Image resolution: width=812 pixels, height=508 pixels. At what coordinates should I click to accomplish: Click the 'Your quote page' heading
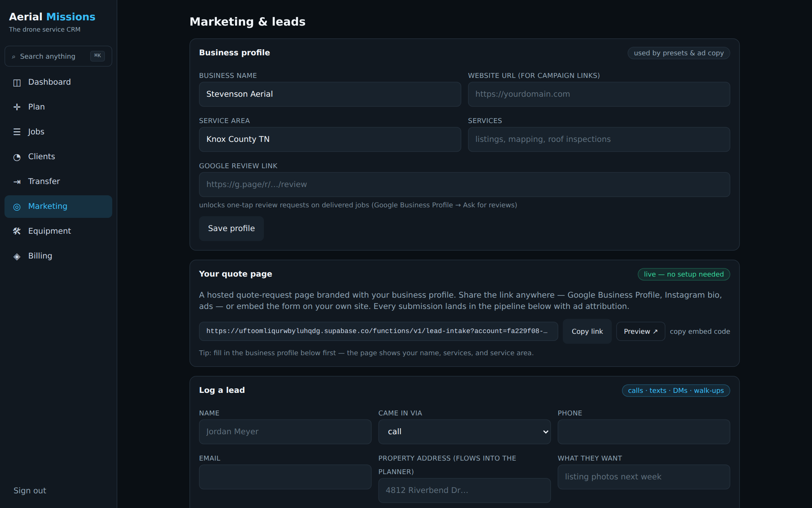[x=235, y=274]
